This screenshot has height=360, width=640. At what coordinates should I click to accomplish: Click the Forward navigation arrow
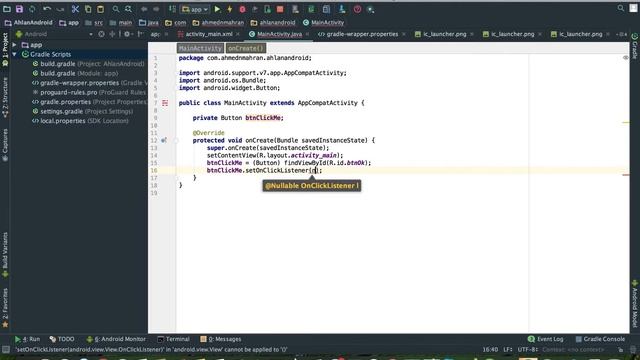pyautogui.click(x=156, y=9)
